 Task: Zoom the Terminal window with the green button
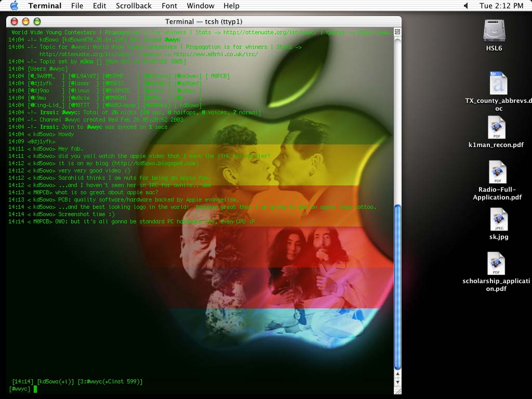click(37, 21)
